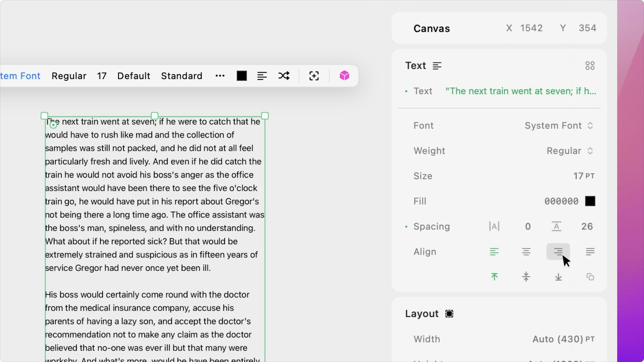Open the three-dots more options menu
This screenshot has width=644, height=362.
220,76
